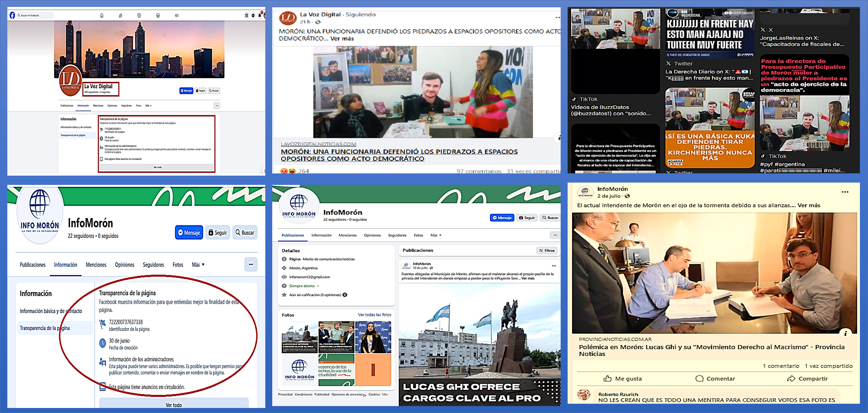Screen dimensions: 868x413
Task: Open the apps grid menu icon
Action: (x=246, y=15)
